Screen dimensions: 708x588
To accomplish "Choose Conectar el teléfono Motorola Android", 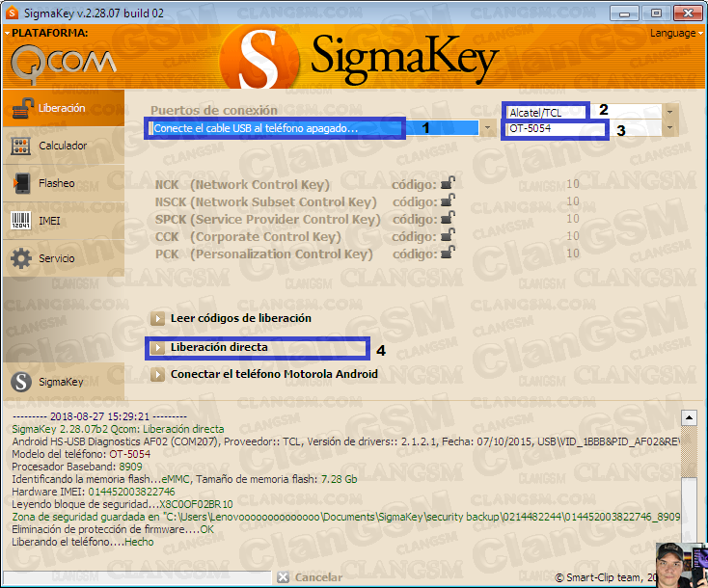I will [274, 374].
